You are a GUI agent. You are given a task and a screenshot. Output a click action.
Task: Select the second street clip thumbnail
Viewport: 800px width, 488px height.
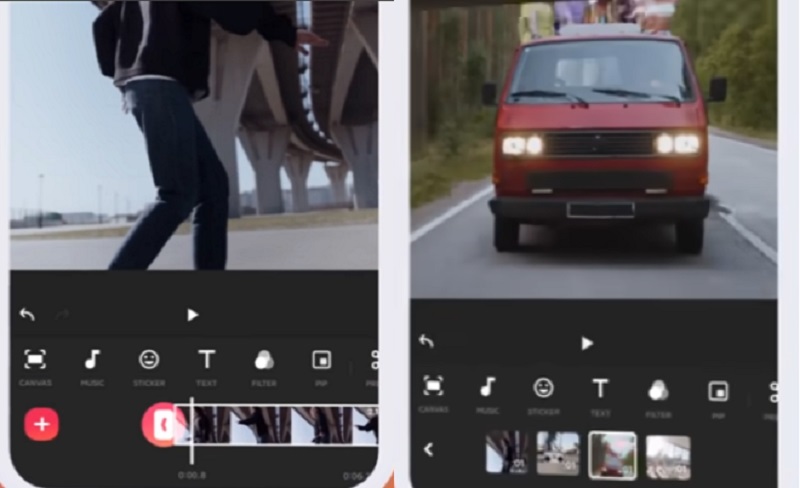pyautogui.click(x=558, y=453)
